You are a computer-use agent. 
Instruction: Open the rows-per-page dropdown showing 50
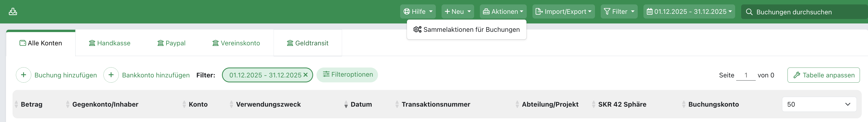[819, 105]
